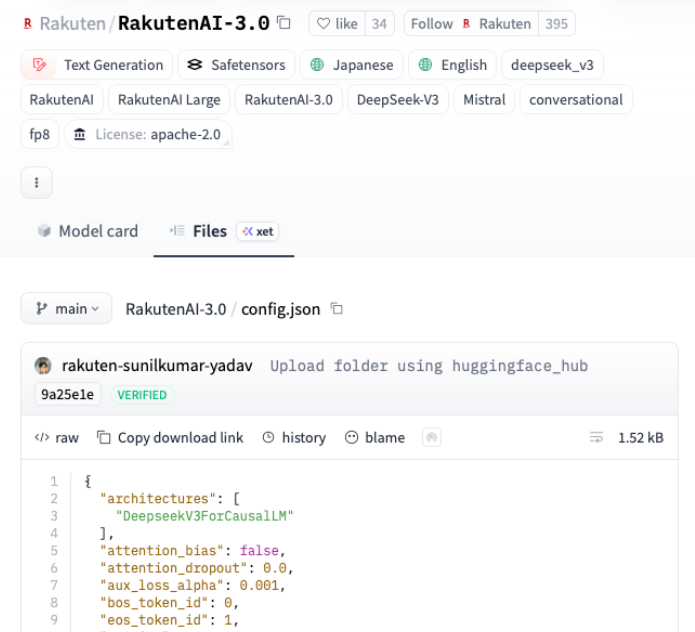Copy the RakutenAI-3.0 model name icon
This screenshot has width=695, height=632.
point(284,23)
